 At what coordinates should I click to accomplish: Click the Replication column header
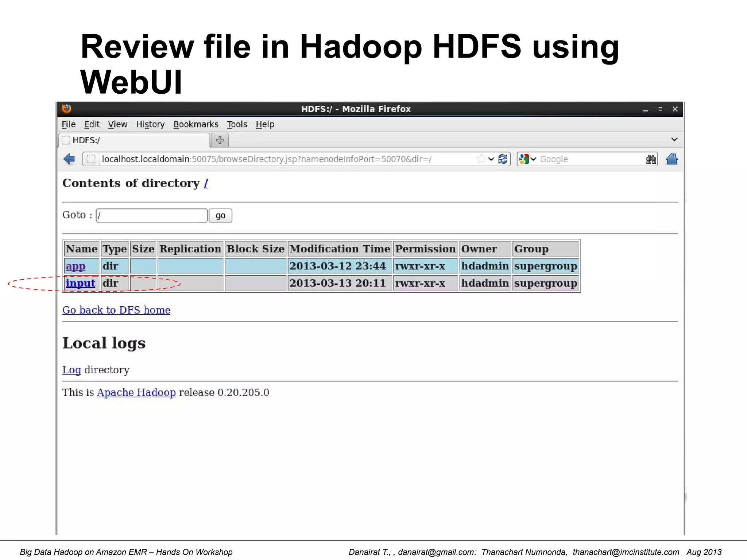coord(190,249)
